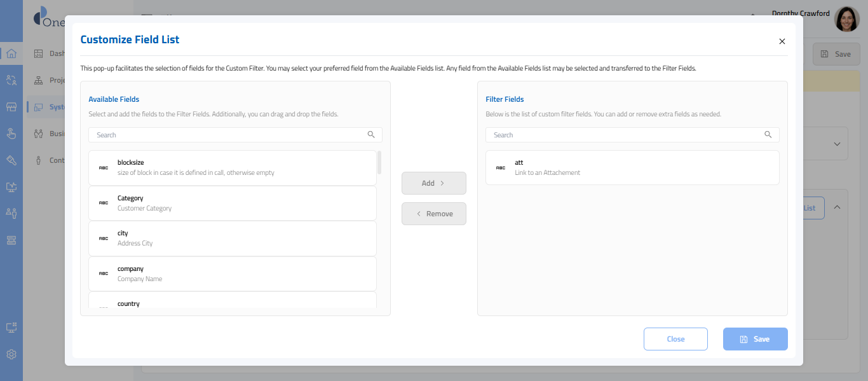The width and height of the screenshot is (868, 381).
Task: Choose the company field item
Action: click(x=232, y=274)
